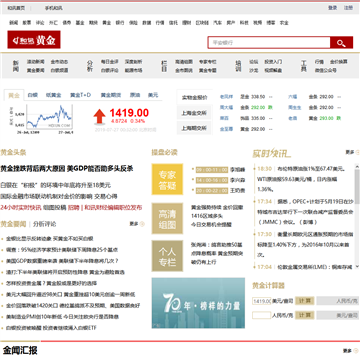The image size is (360, 360).
Task: Click 计算 button in 人民币/克 row
Action: pos(305,315)
